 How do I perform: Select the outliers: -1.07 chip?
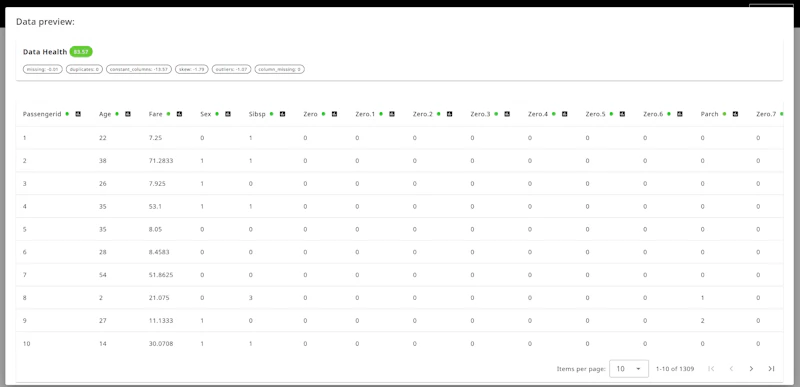tap(231, 69)
